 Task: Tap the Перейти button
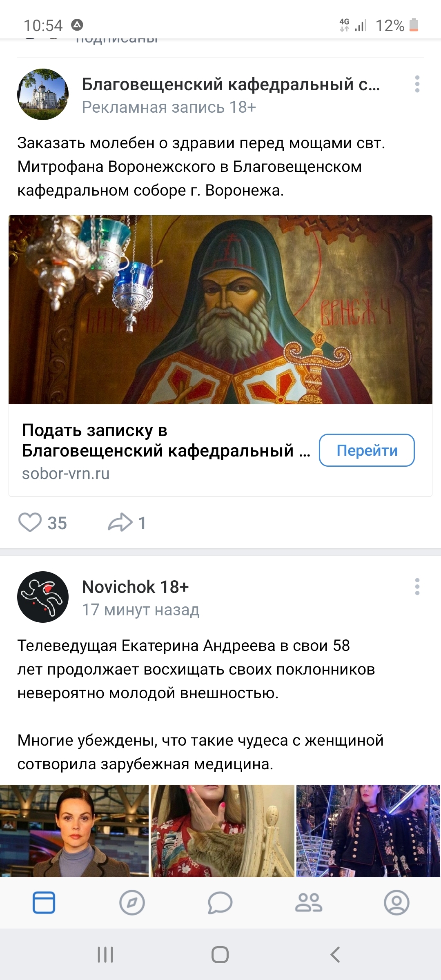[x=367, y=450]
